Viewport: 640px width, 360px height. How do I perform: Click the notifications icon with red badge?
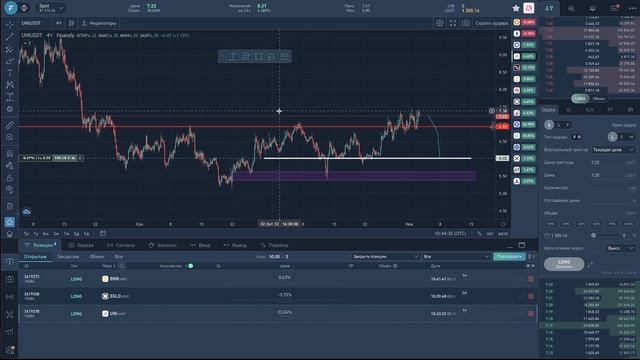[614, 8]
